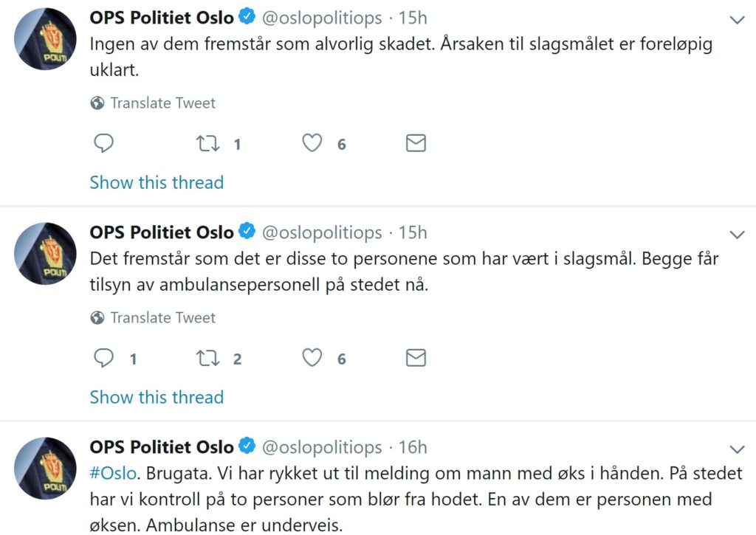Open the police avatar on the first tweet
Viewport: 756px width, 535px height.
tap(46, 38)
